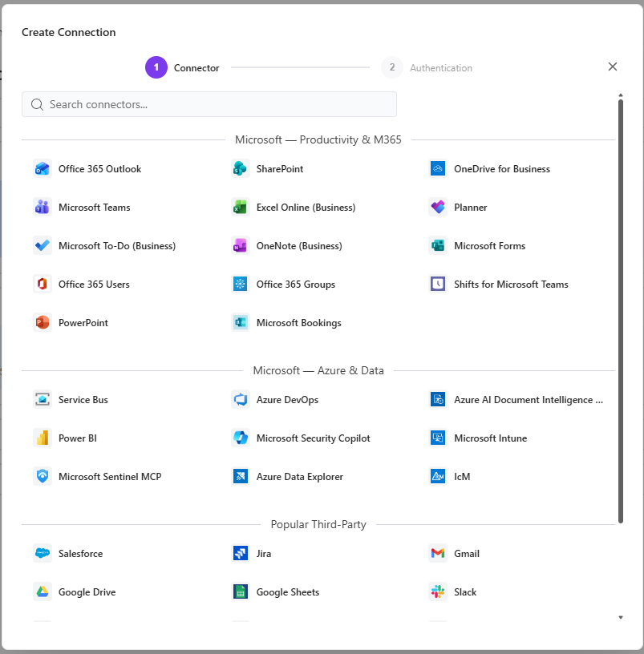
Task: Click the 'Slack' label
Action: (465, 591)
